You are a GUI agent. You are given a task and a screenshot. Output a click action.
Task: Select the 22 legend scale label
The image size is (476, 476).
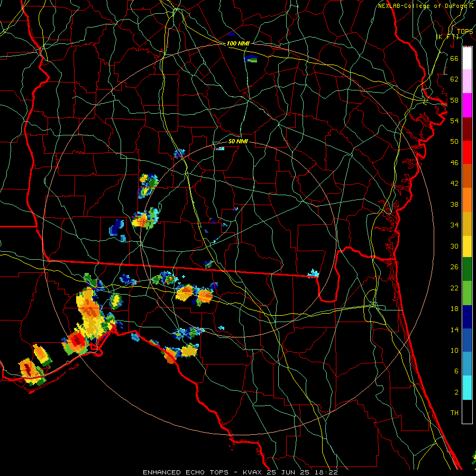click(454, 288)
